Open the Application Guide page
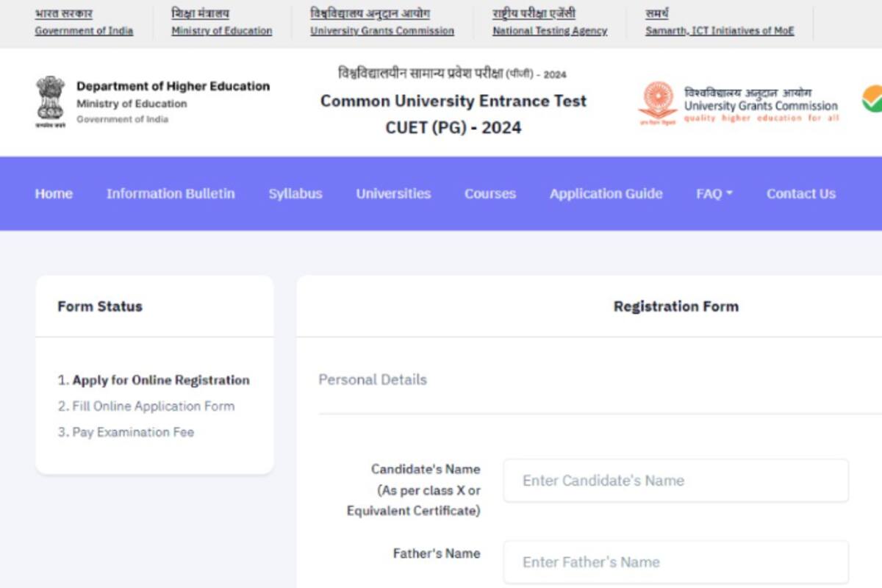 606,194
